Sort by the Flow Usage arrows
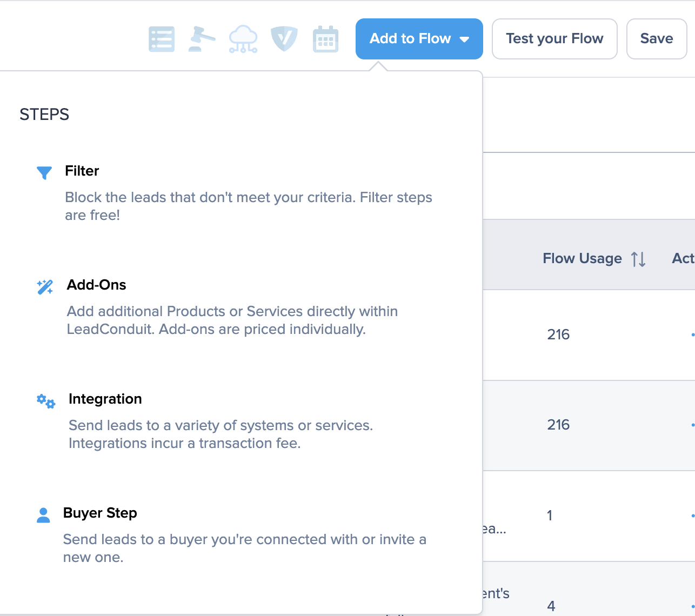Viewport: 695px width, 616px height. point(638,259)
